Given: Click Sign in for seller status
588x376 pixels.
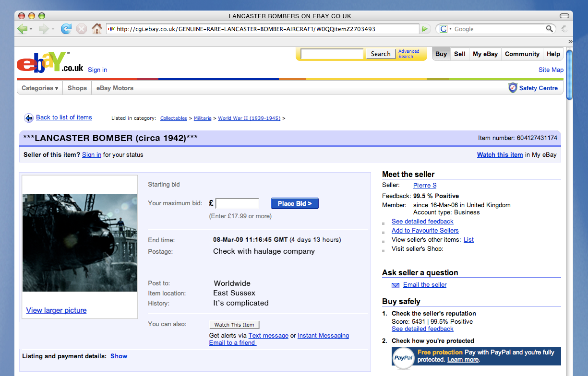Looking at the screenshot, I should [x=92, y=155].
